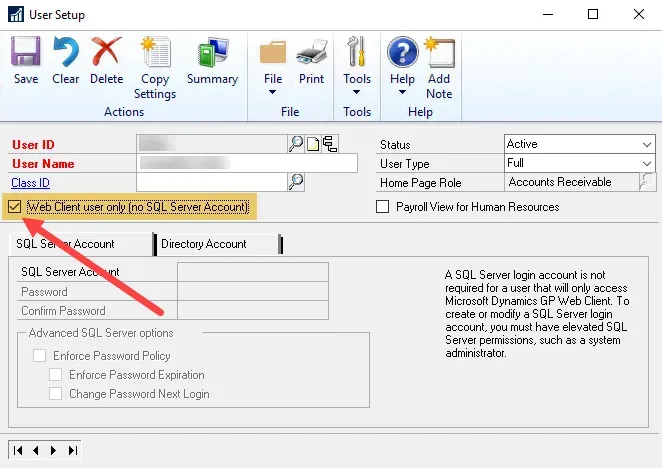Viewport: 662px width, 468px height.
Task: Click the User Name input field
Action: pyautogui.click(x=247, y=163)
